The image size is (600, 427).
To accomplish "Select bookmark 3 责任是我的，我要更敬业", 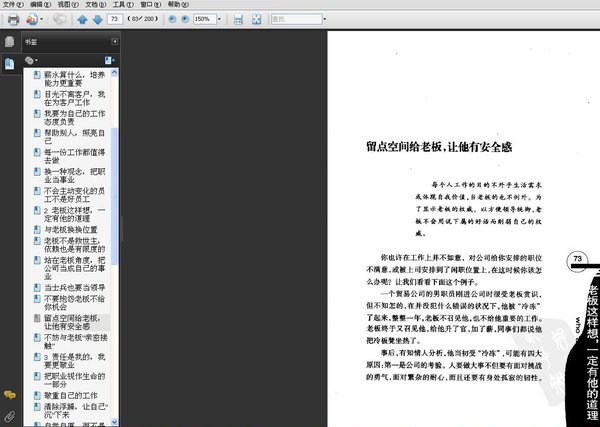I will pyautogui.click(x=74, y=361).
